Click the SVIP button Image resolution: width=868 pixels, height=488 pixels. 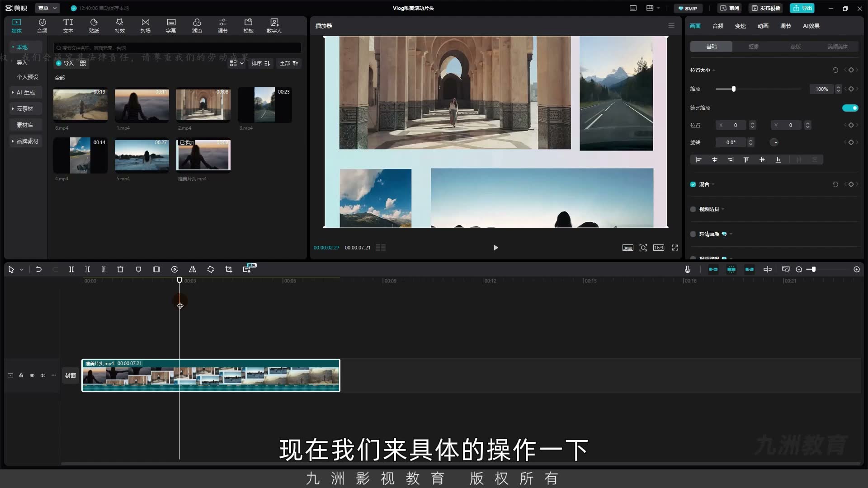click(688, 8)
